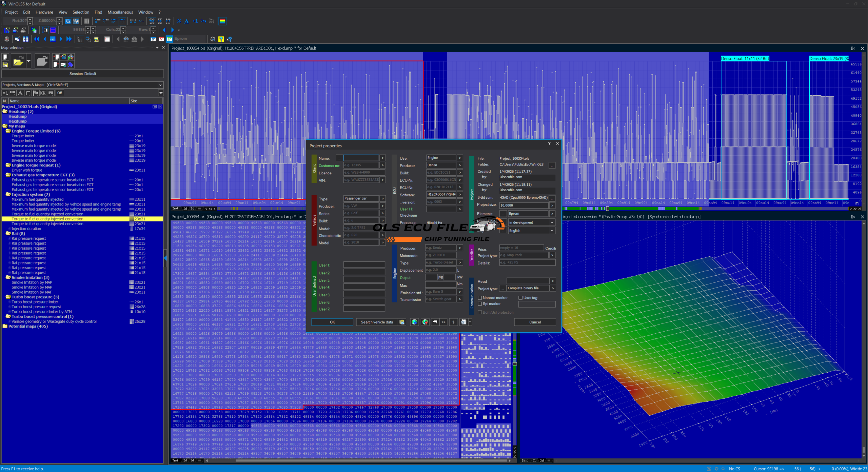
Task: Click the blue puzzle piece plugin icon
Action: (x=71, y=64)
